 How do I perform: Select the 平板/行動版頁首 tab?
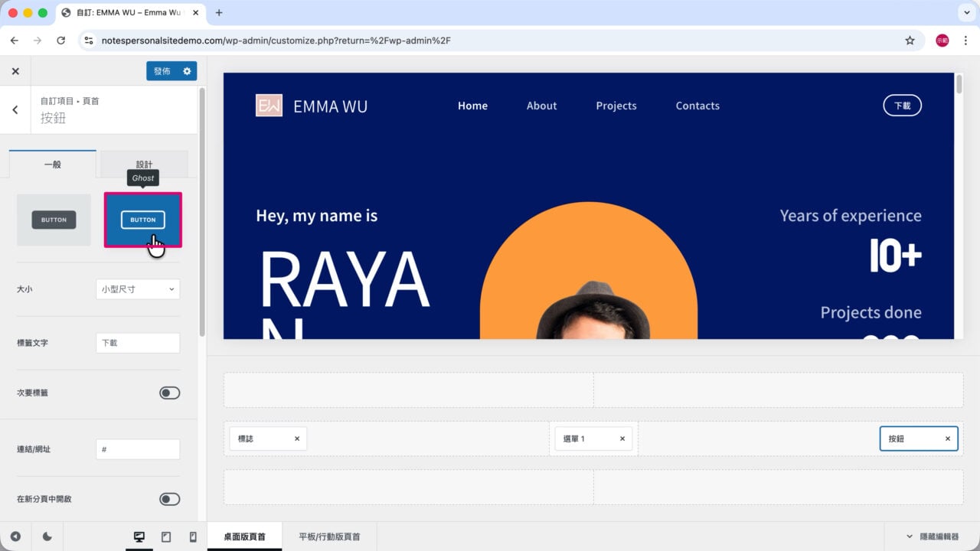(329, 537)
